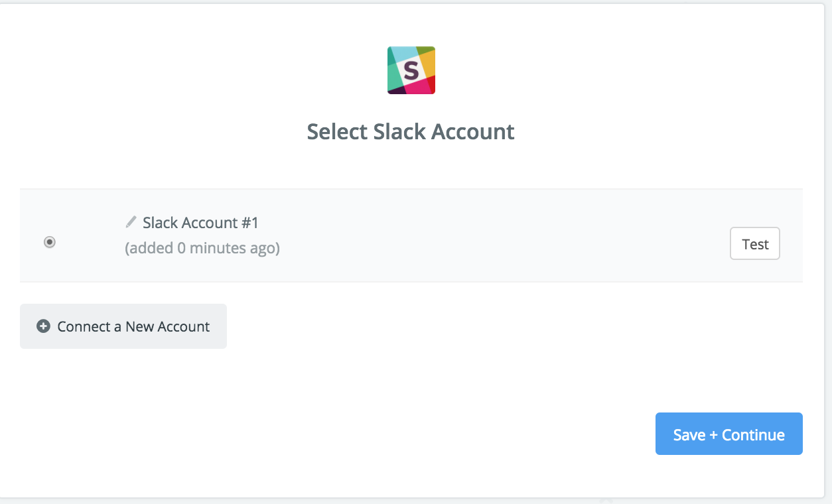Select the Slack Account #1 radio button
Image resolution: width=832 pixels, height=504 pixels.
50,242
